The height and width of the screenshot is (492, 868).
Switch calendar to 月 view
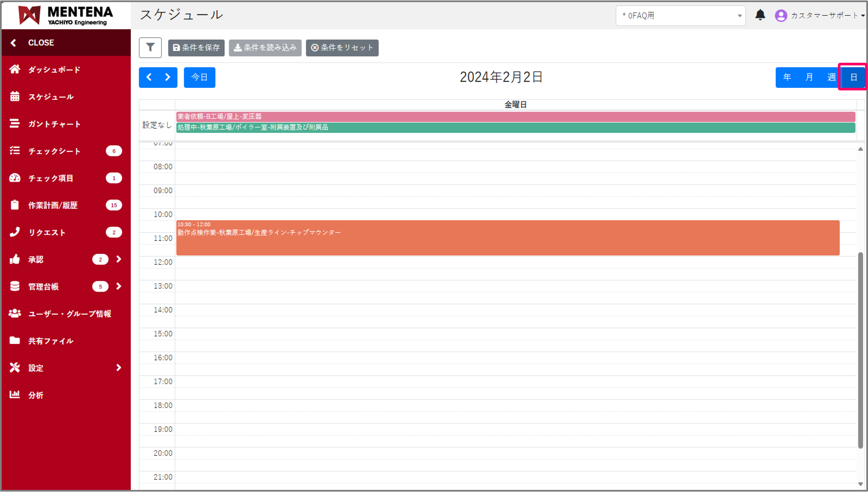[809, 77]
